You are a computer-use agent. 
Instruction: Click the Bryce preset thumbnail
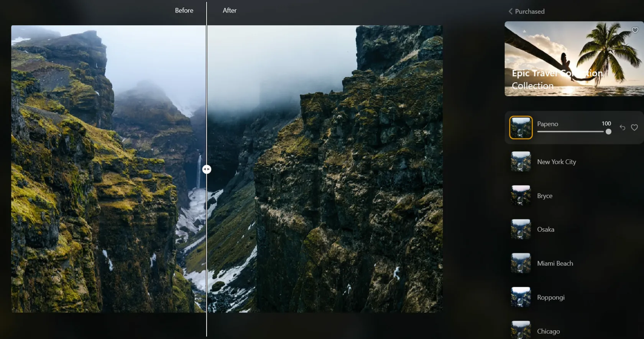[521, 195]
